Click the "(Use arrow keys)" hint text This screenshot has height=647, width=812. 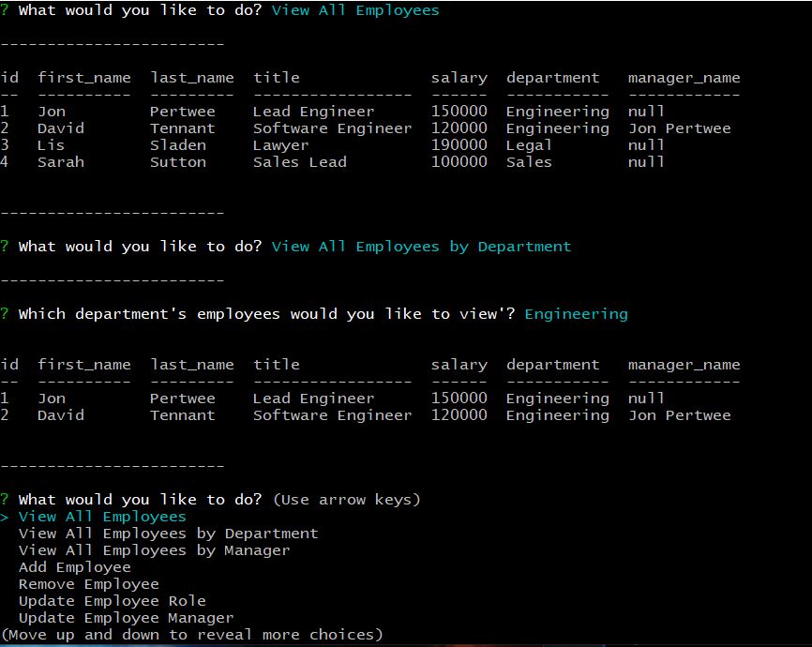pyautogui.click(x=348, y=499)
